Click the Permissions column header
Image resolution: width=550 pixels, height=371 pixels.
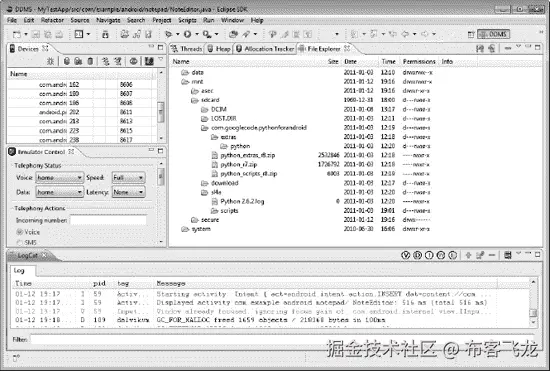[419, 61]
